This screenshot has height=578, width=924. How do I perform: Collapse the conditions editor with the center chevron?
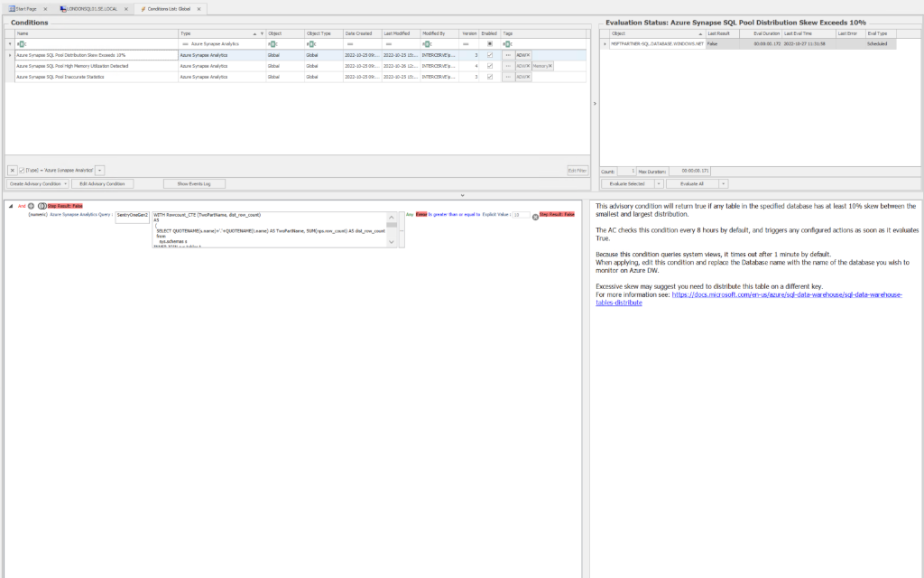461,195
